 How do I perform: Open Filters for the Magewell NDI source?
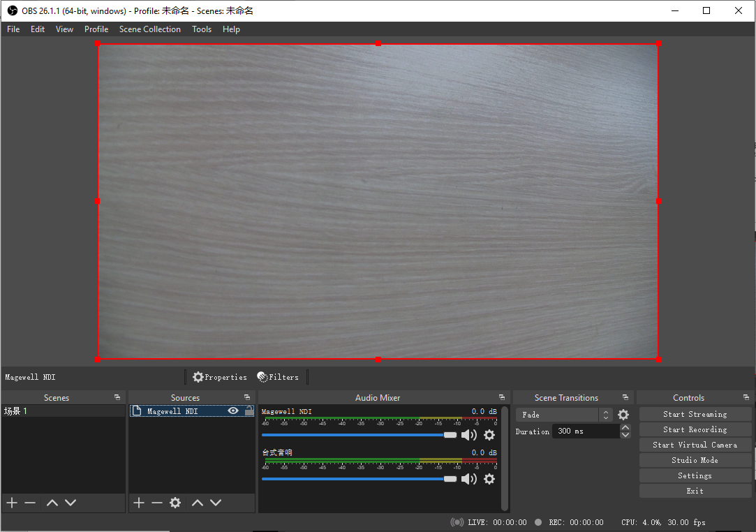(279, 377)
